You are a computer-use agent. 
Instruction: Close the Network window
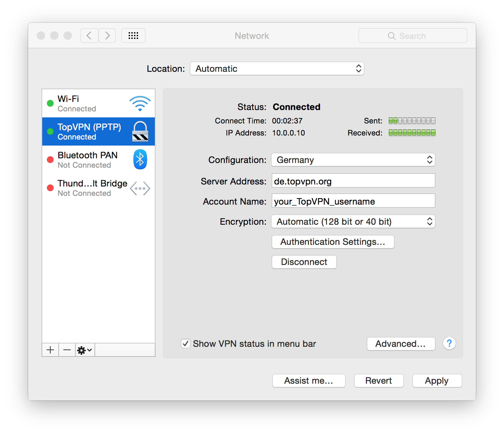[x=41, y=36]
